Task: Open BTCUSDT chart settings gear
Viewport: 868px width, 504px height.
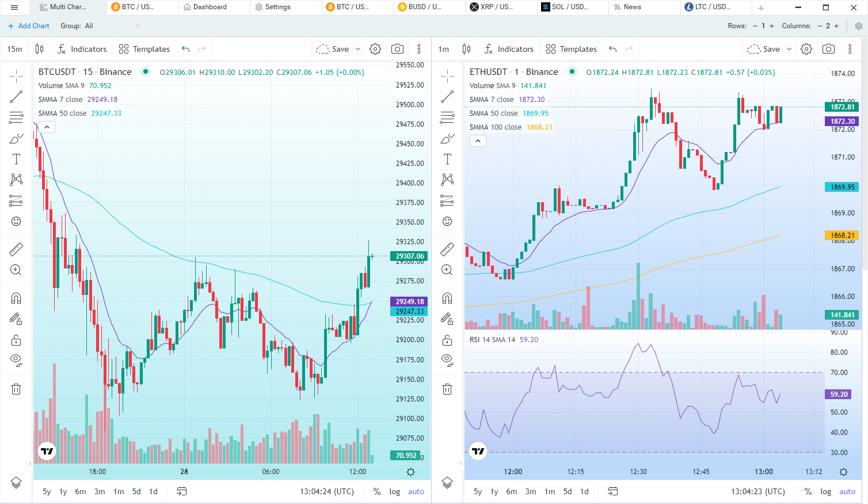Action: tap(375, 49)
